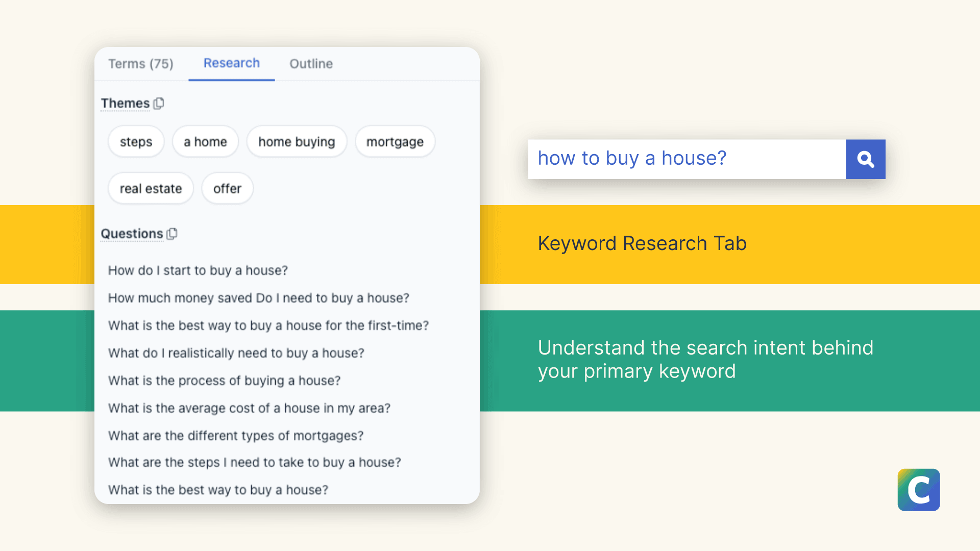This screenshot has height=551, width=980.
Task: Pick the 'real estate' theme chip
Action: pyautogui.click(x=151, y=189)
